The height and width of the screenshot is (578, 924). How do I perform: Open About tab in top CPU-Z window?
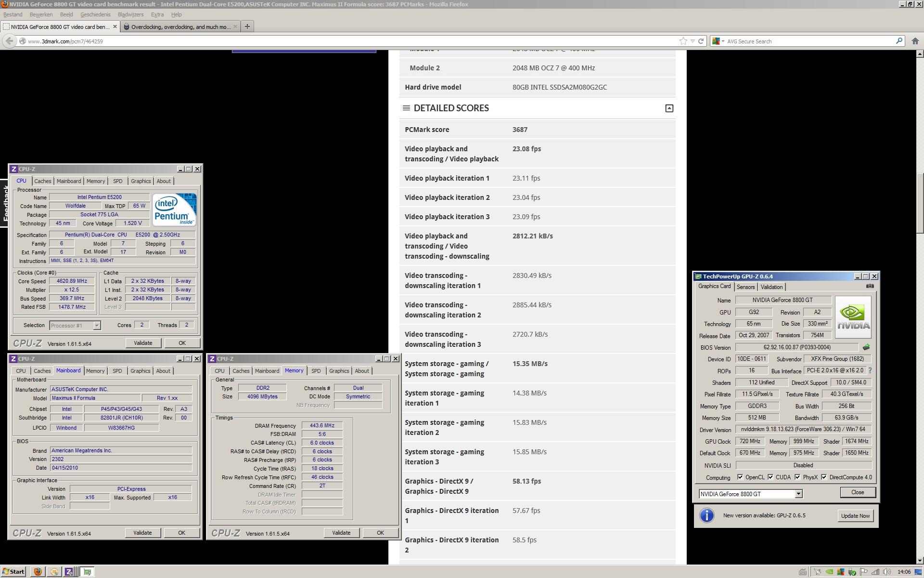click(164, 181)
